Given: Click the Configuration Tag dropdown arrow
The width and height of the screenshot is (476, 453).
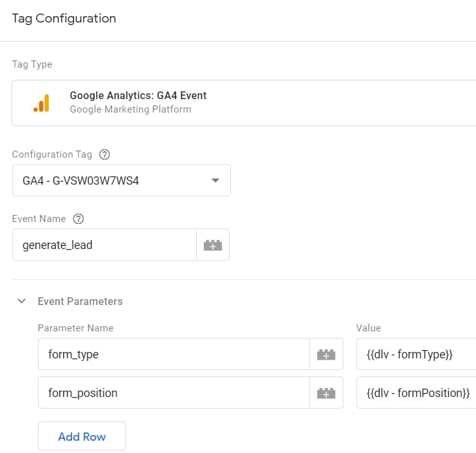Looking at the screenshot, I should pos(215,181).
